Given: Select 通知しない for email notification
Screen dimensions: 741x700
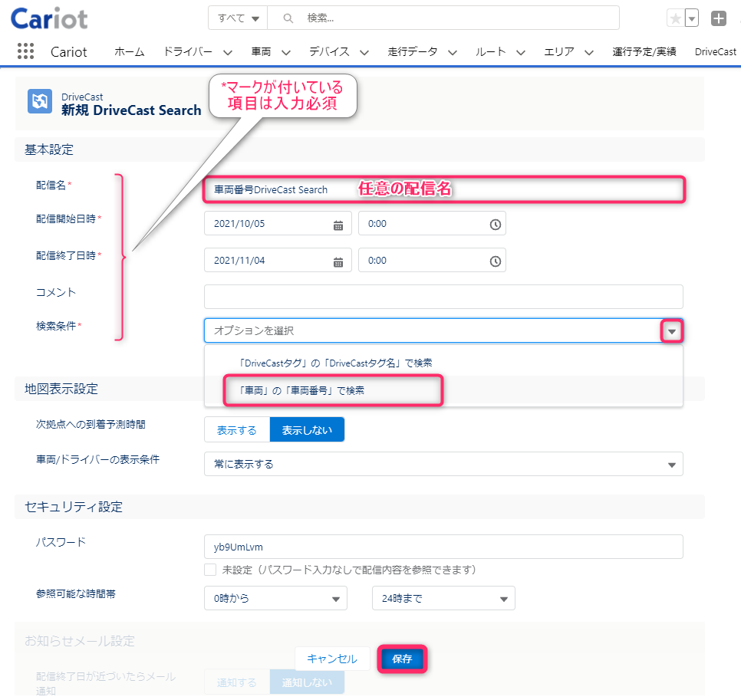Looking at the screenshot, I should tap(307, 682).
